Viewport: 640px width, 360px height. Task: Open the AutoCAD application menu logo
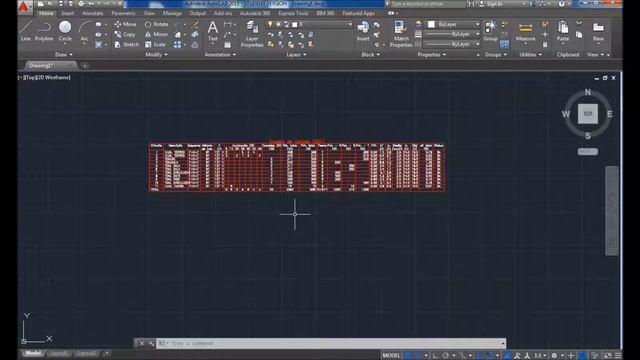[x=24, y=7]
